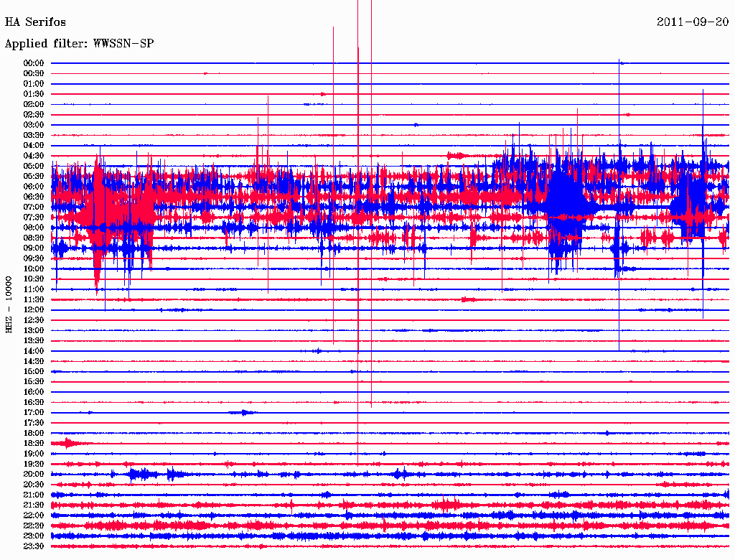Click the 'HA Serifos' station title
Image resolution: width=735 pixels, height=560 pixels.
pos(35,22)
